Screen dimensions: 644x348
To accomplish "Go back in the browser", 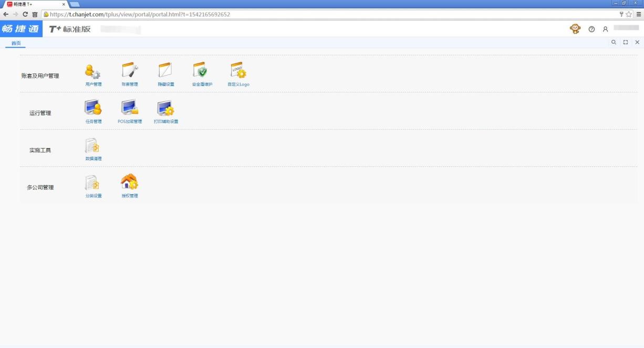I will (6, 14).
